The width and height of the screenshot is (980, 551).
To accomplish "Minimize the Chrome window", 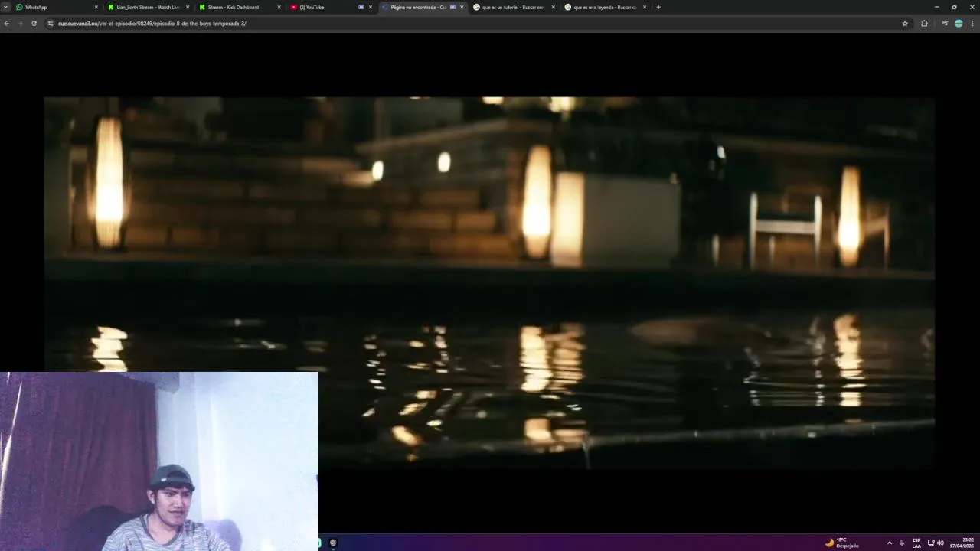I will [x=936, y=7].
